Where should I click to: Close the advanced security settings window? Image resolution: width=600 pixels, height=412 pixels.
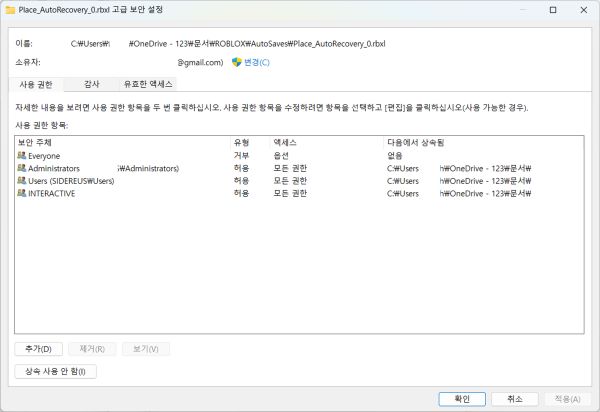[584, 10]
